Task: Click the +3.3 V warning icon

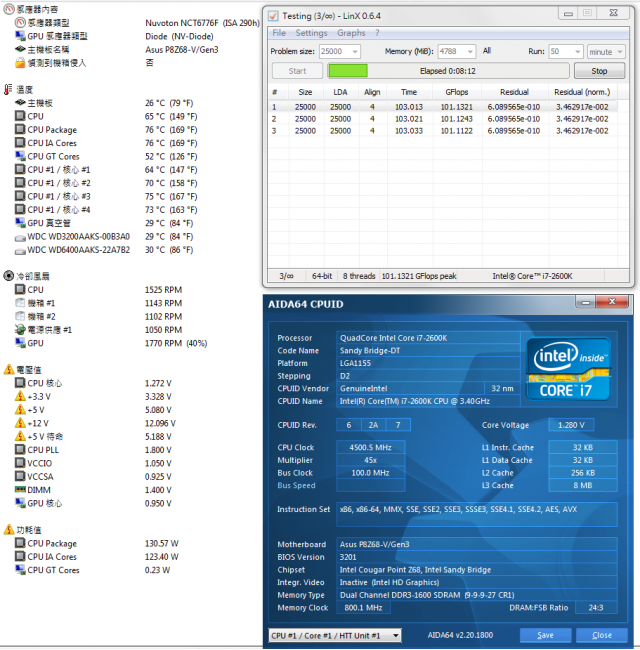Action: [20, 396]
